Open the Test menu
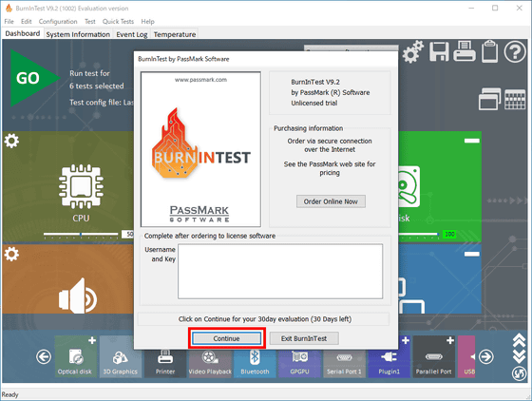 90,21
